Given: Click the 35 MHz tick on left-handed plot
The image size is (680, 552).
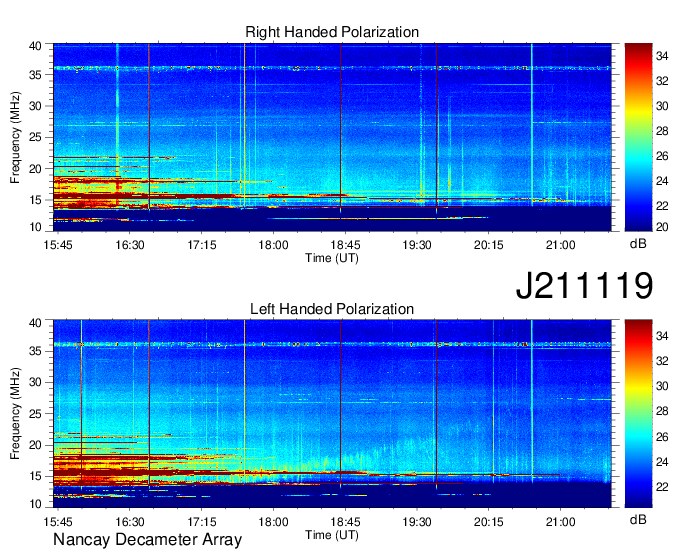Looking at the screenshot, I should (x=35, y=351).
